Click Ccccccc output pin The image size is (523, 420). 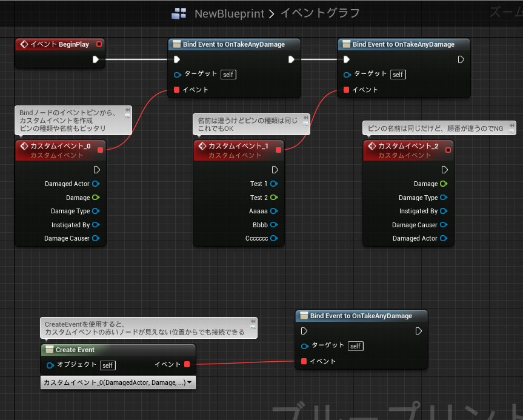point(274,238)
